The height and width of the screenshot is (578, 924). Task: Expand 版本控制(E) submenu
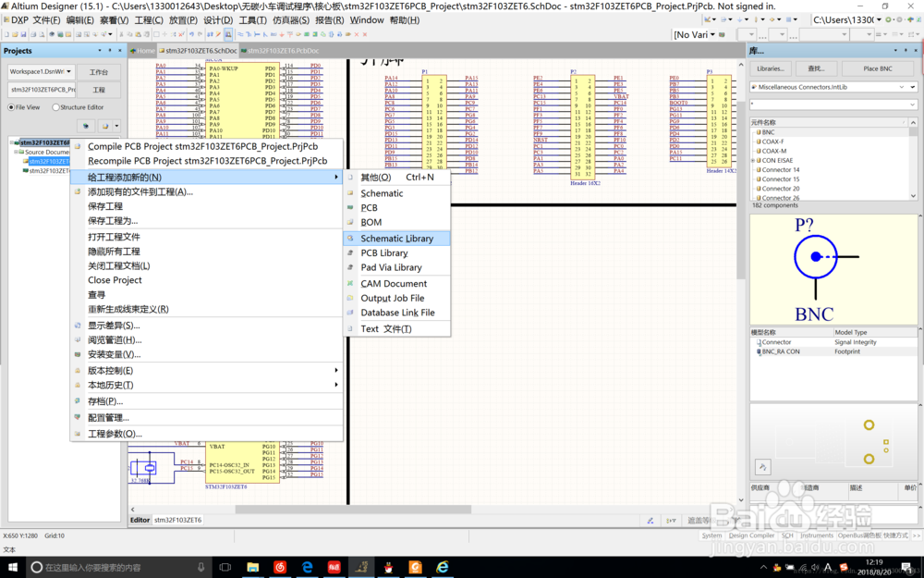(206, 371)
